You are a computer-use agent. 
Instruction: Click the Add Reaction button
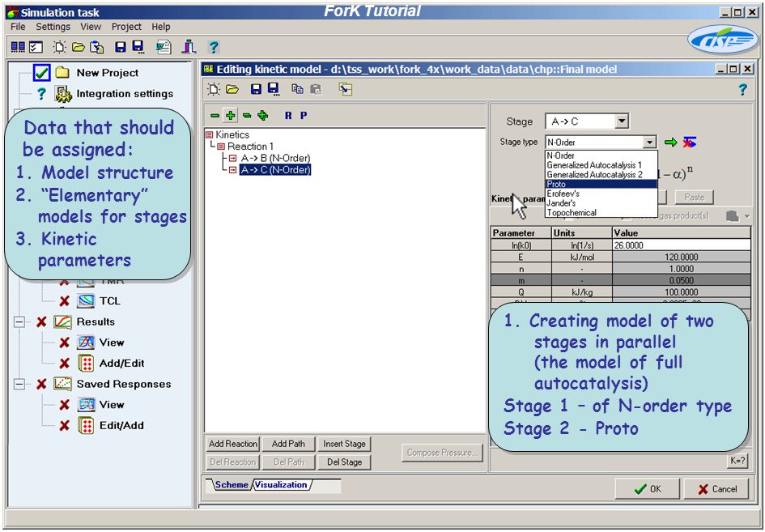pos(232,444)
